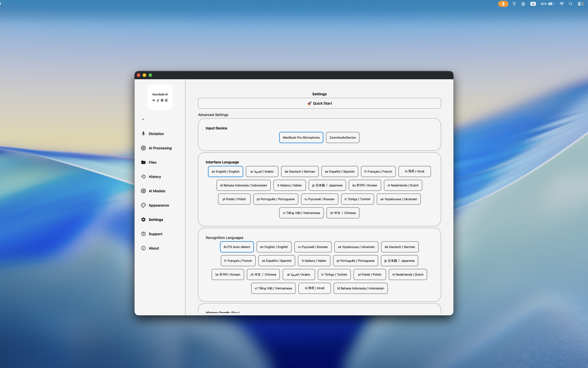Toggle Tiếng Việt / Vietnamese in Recognition Languages
Image resolution: width=588 pixels, height=368 pixels.
click(x=273, y=288)
